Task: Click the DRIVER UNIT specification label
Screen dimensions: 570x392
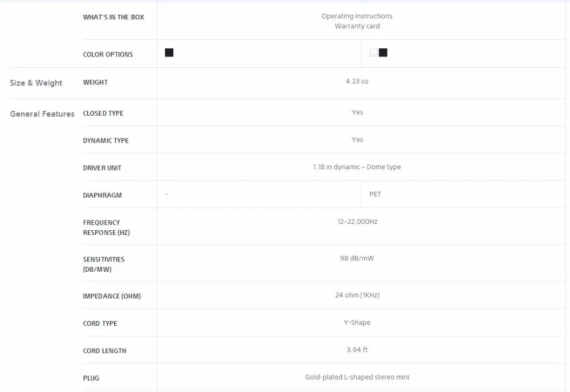Action: 102,168
